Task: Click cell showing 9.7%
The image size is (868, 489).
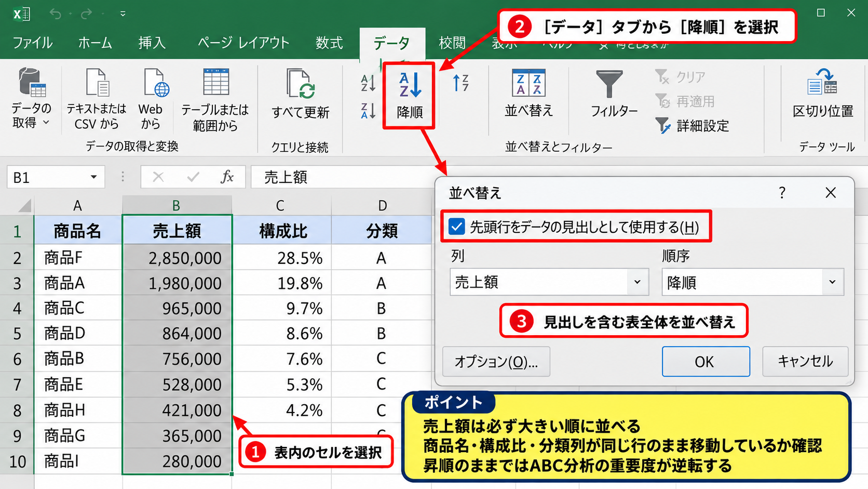Action: (x=281, y=309)
